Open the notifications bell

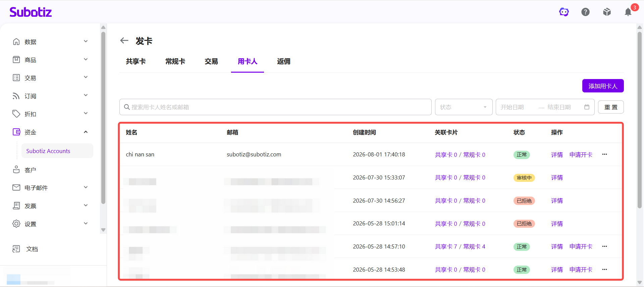pyautogui.click(x=628, y=12)
